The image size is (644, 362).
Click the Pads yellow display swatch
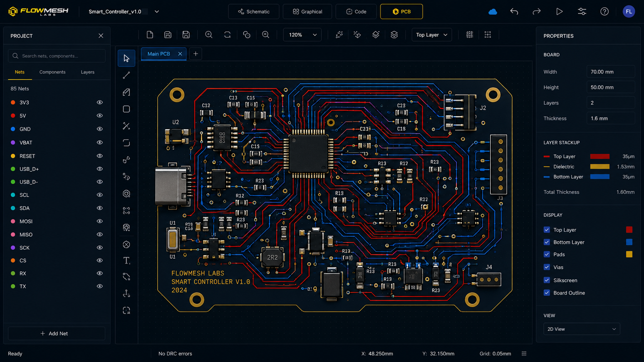[629, 254]
